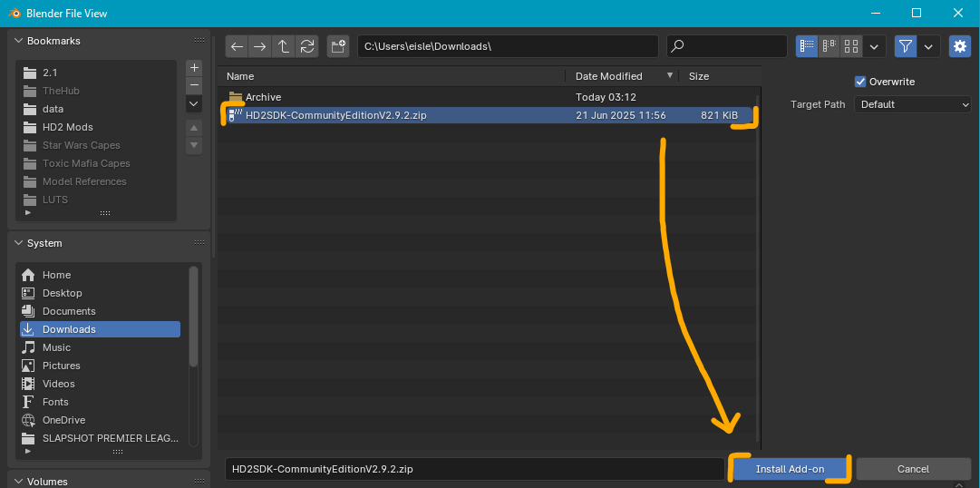Click the System list scrollbar
The width and height of the screenshot is (980, 488).
193,316
